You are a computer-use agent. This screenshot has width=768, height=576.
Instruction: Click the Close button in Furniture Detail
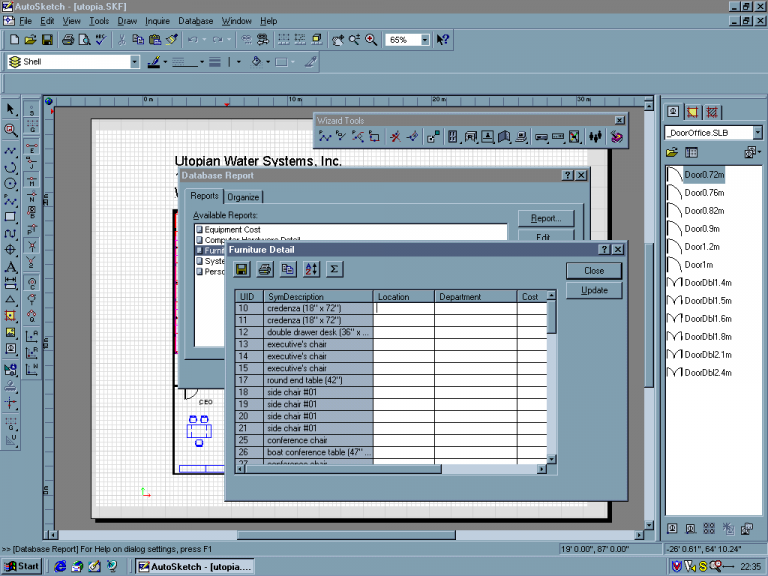click(593, 270)
